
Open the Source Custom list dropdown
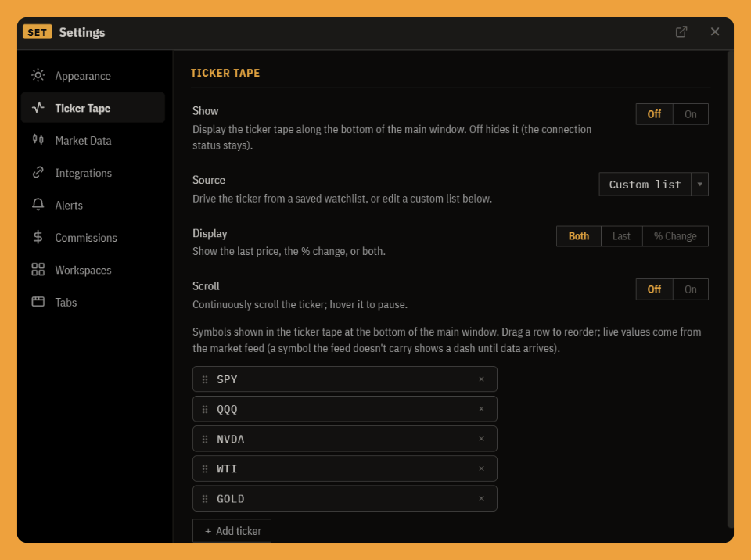pyautogui.click(x=653, y=185)
